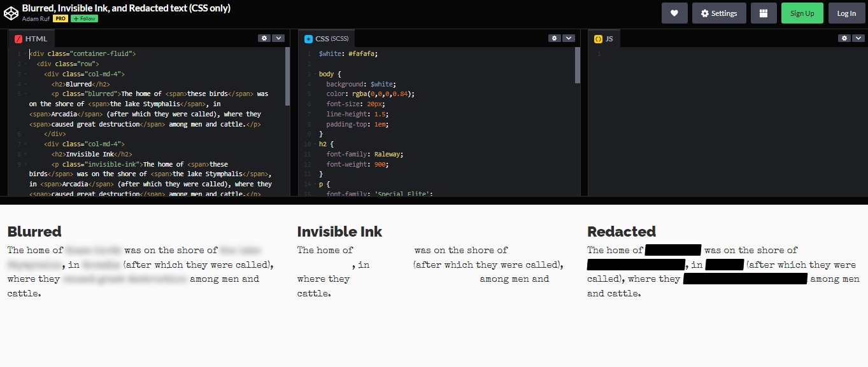Expand the JS panel dropdown chevron
The height and width of the screenshot is (367, 868).
tap(858, 38)
